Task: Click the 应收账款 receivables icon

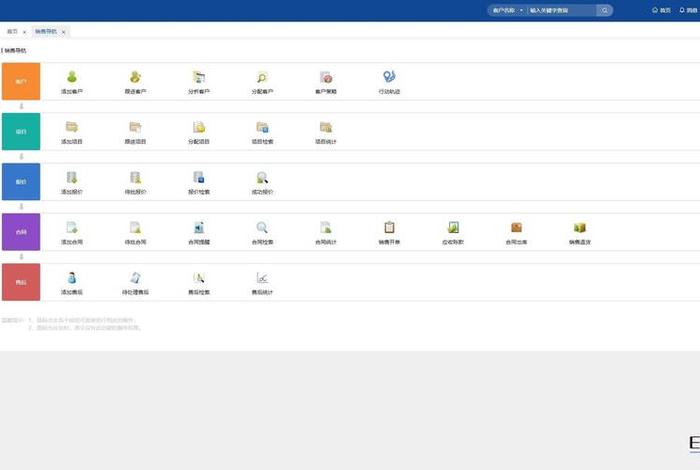Action: click(x=453, y=228)
